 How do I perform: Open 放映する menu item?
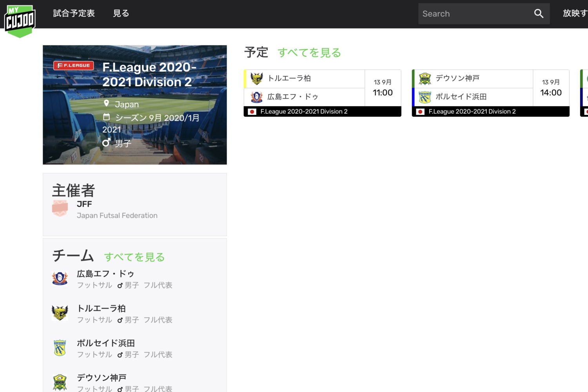tap(575, 13)
